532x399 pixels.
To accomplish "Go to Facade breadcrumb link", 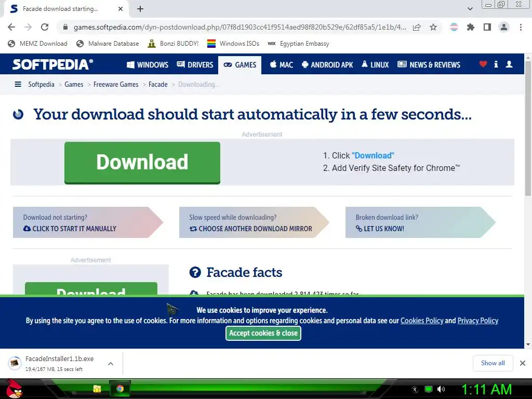I will [x=158, y=84].
